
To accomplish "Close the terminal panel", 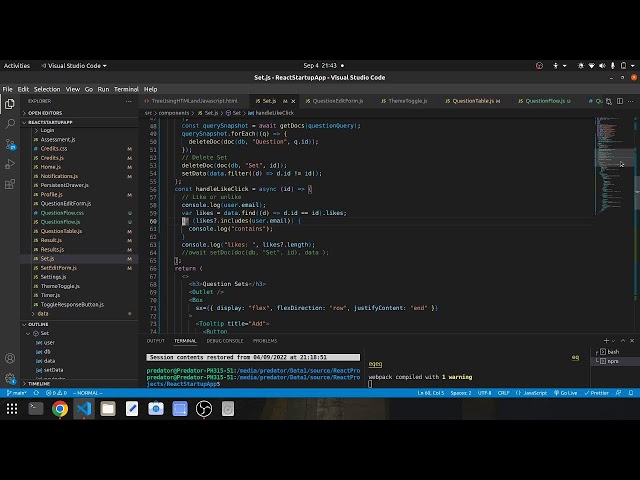I will tap(632, 340).
